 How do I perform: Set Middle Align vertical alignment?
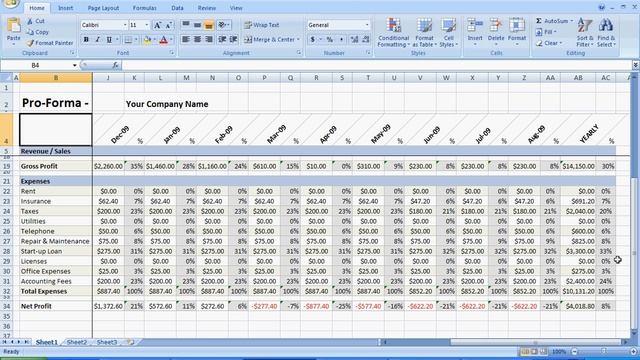point(197,25)
